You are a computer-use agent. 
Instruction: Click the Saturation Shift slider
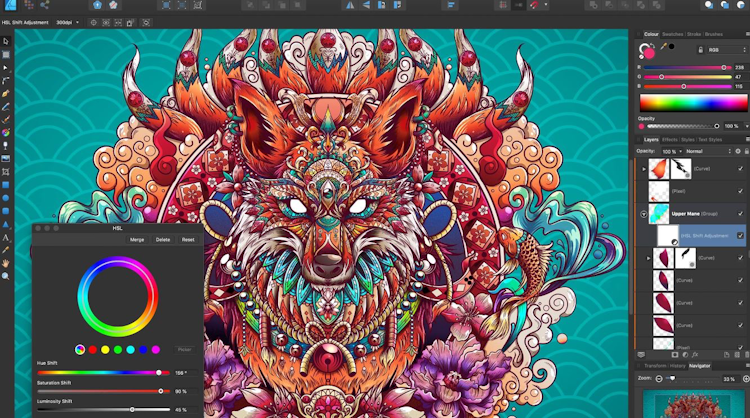[103, 391]
